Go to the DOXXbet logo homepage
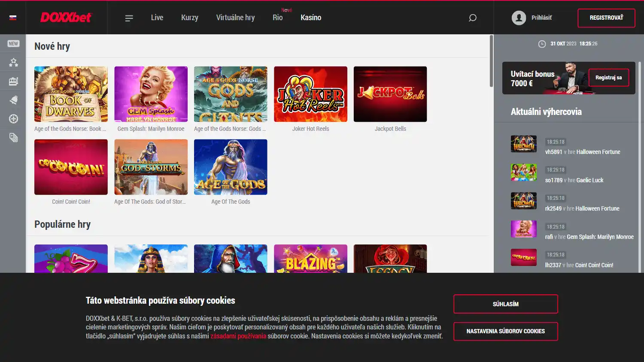The height and width of the screenshot is (362, 644). point(66,18)
